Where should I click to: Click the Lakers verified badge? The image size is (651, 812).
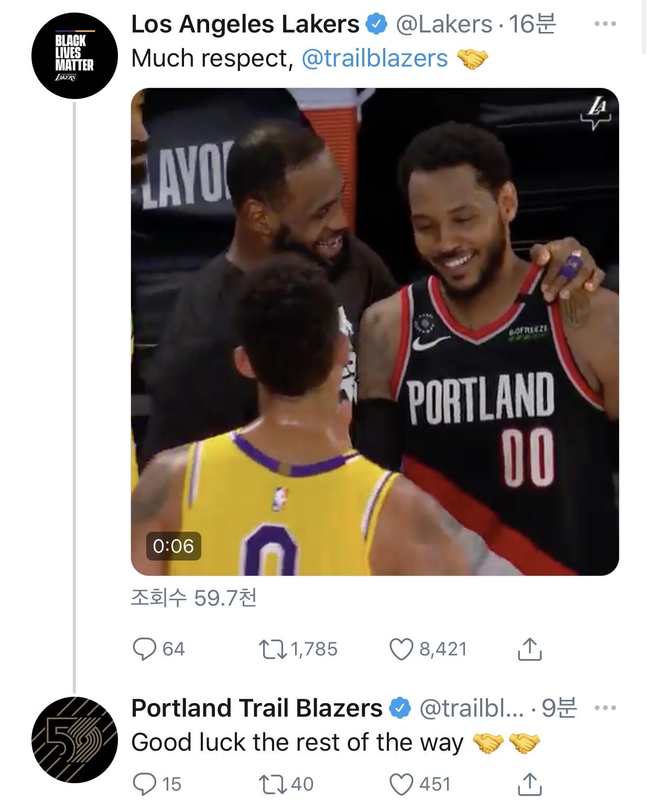coord(376,25)
